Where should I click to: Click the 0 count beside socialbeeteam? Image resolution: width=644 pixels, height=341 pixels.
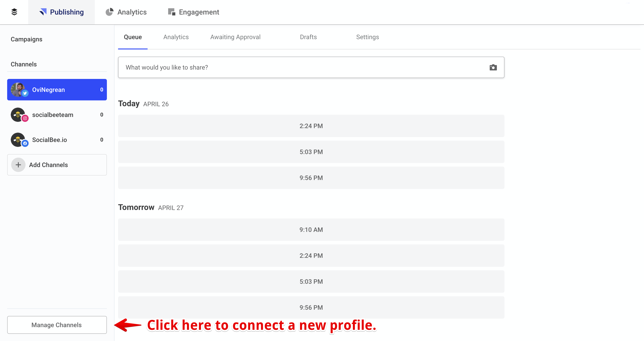click(102, 114)
